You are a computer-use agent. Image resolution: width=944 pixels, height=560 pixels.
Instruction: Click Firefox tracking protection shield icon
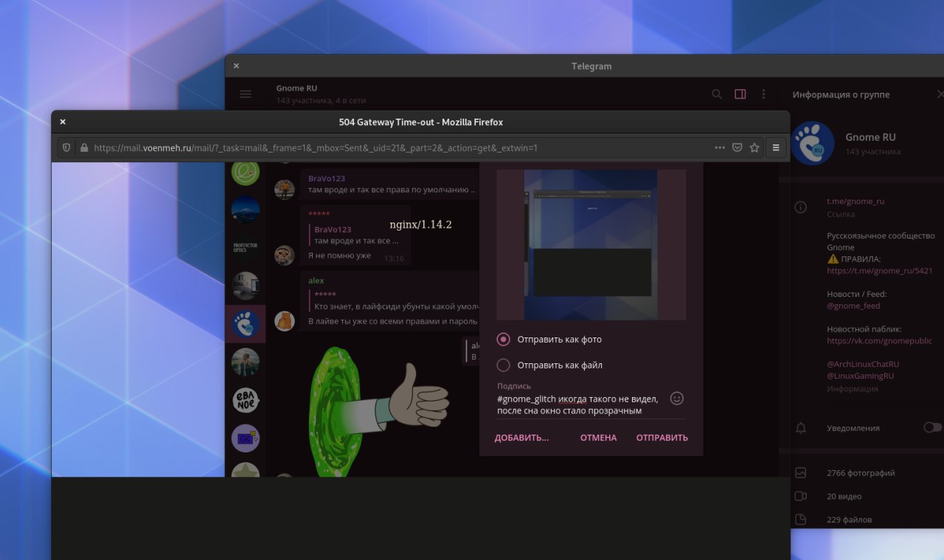point(66,147)
